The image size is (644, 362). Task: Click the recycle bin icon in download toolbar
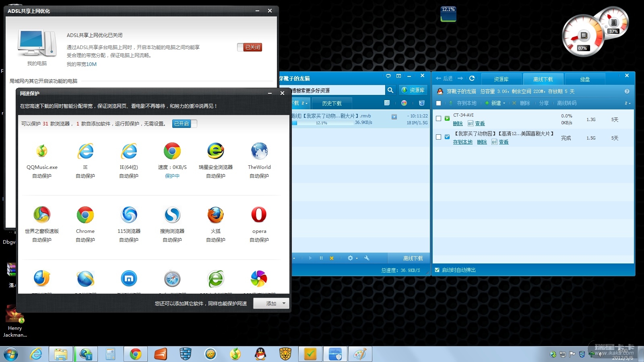coord(421,103)
